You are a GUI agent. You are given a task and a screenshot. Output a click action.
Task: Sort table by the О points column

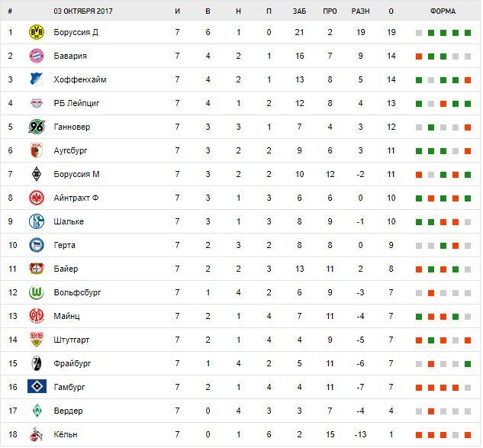391,11
